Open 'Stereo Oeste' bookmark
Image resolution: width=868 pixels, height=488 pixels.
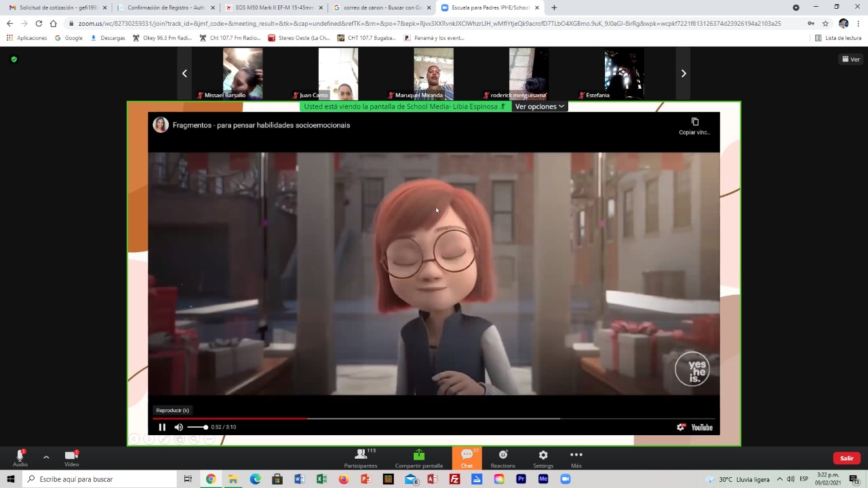(299, 38)
